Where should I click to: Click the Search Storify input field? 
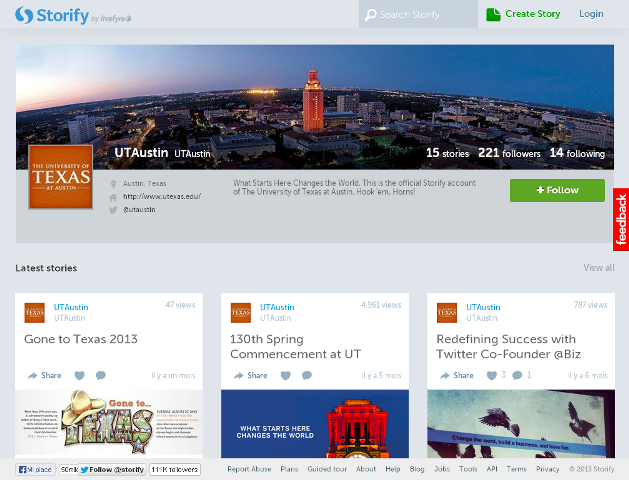point(418,14)
